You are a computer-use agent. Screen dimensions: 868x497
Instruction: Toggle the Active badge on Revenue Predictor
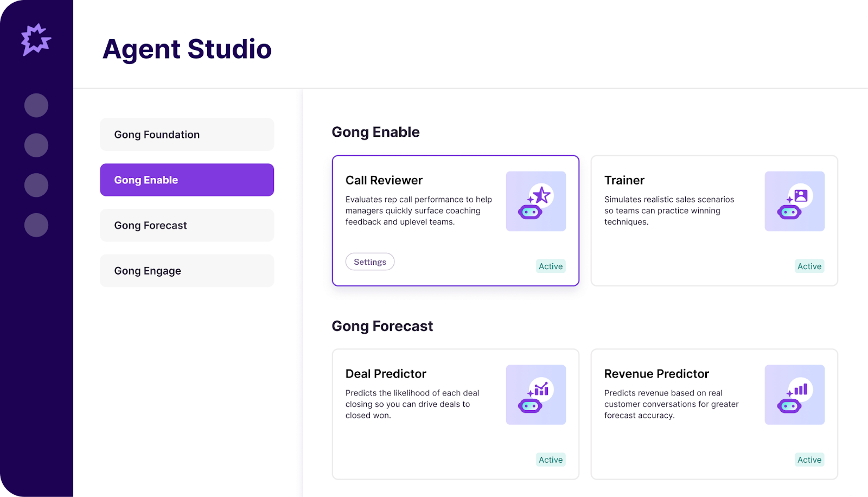click(x=809, y=460)
